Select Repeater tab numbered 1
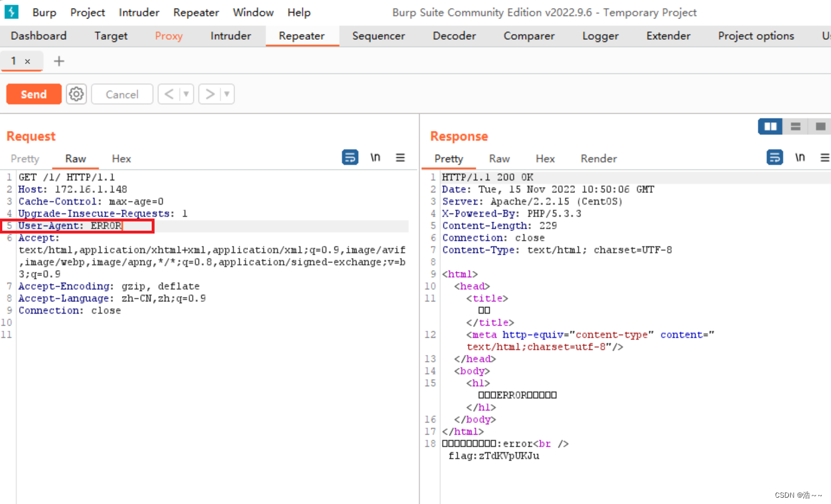The image size is (831, 504). (13, 61)
